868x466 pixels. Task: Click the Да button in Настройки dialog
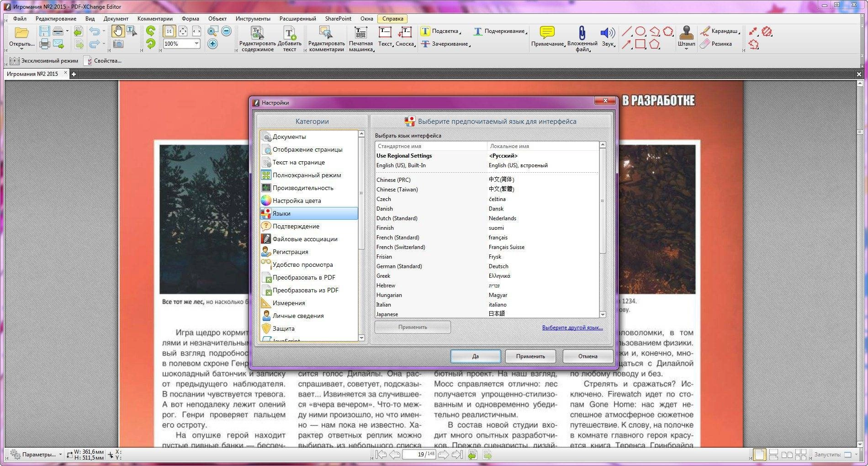coord(476,356)
